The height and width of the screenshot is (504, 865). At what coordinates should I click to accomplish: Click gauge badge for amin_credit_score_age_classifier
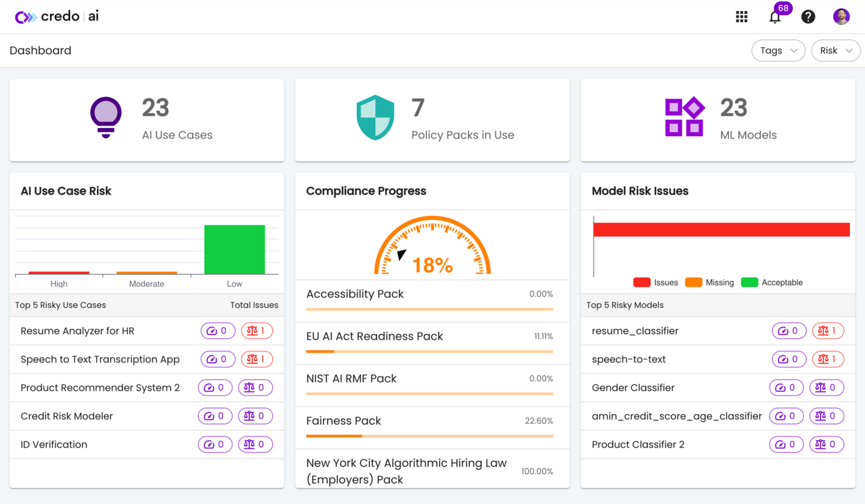pyautogui.click(x=787, y=416)
